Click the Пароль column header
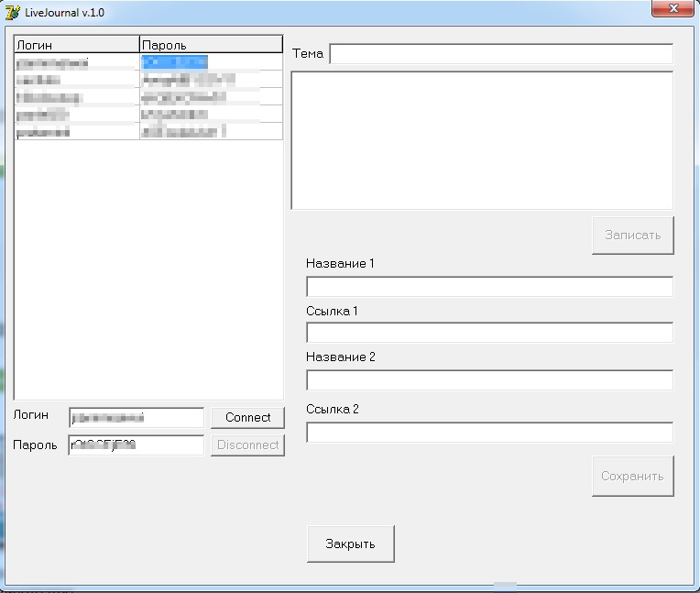 click(x=211, y=45)
